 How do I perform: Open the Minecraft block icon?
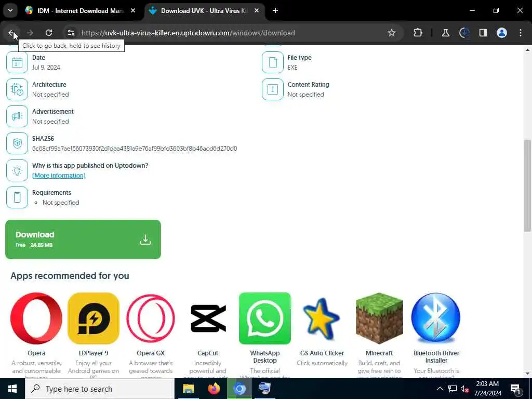point(379,318)
